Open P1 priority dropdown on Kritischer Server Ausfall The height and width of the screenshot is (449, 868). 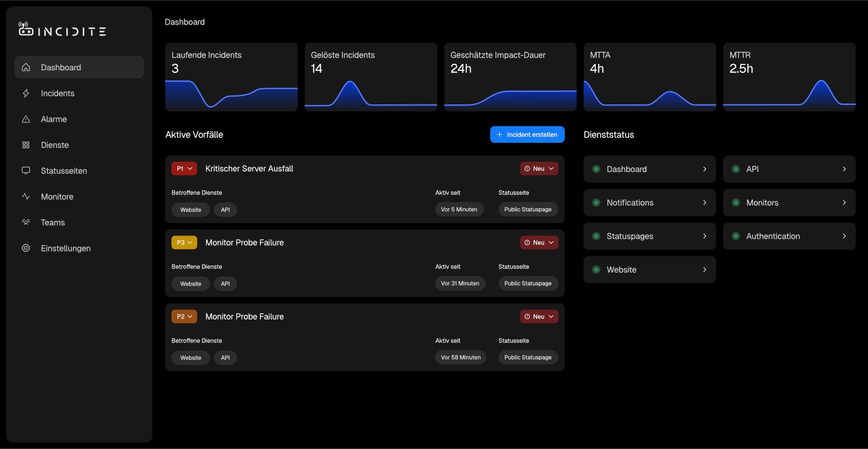click(x=184, y=168)
